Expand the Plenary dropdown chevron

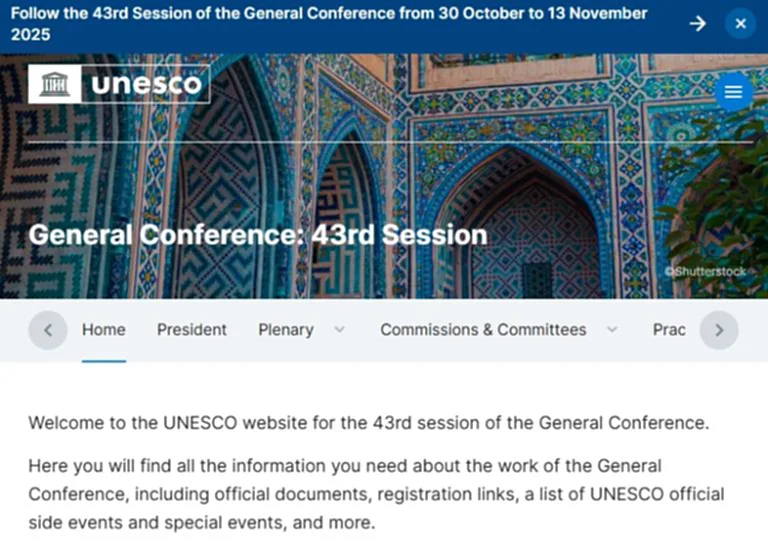point(339,330)
